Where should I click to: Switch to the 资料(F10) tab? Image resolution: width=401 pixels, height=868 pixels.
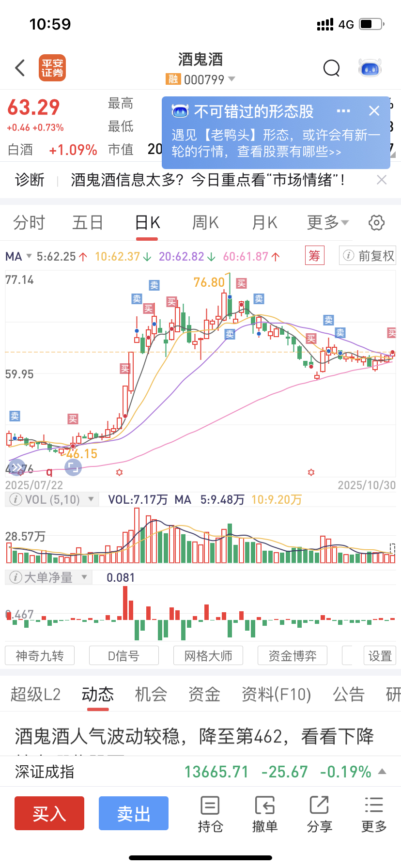[277, 694]
